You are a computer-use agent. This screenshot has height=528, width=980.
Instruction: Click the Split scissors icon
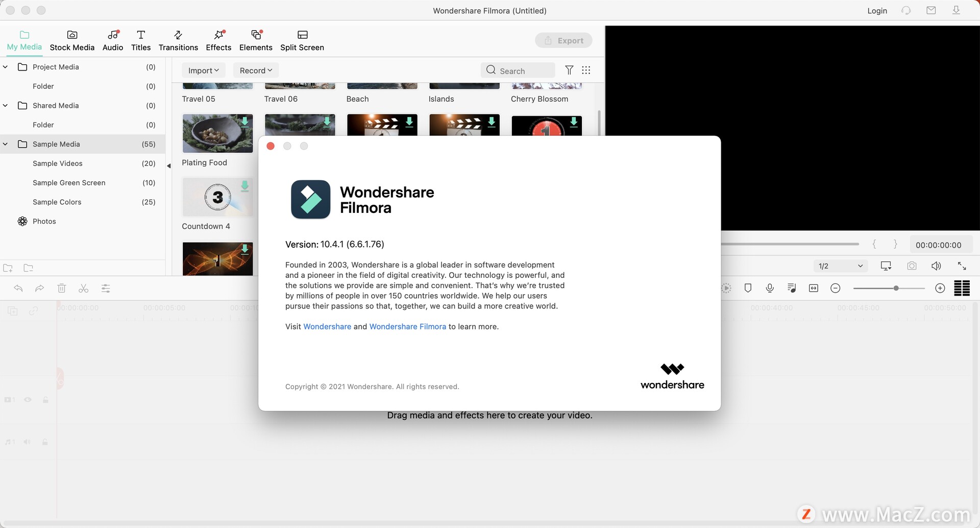pyautogui.click(x=84, y=289)
